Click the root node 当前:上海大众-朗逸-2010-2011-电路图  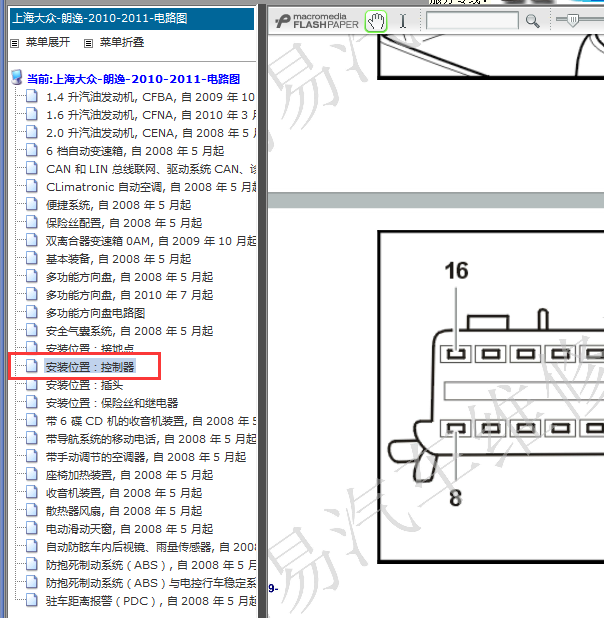pyautogui.click(x=133, y=79)
